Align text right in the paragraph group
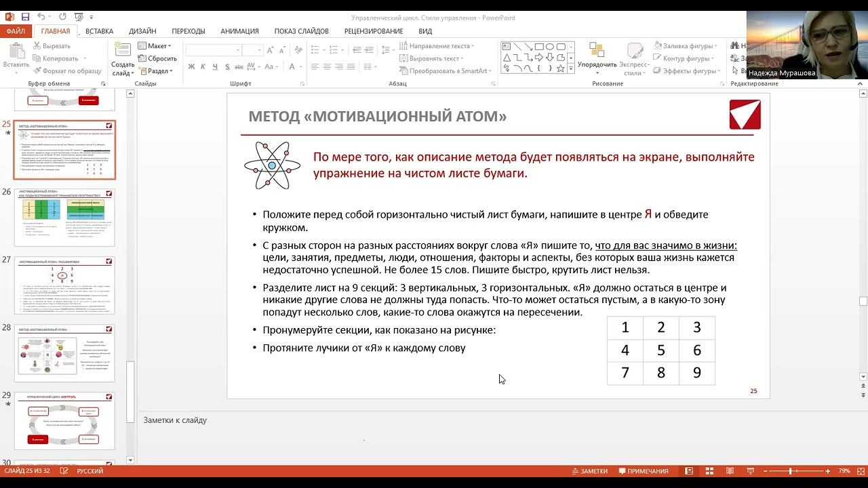This screenshot has height=488, width=868. [x=340, y=66]
